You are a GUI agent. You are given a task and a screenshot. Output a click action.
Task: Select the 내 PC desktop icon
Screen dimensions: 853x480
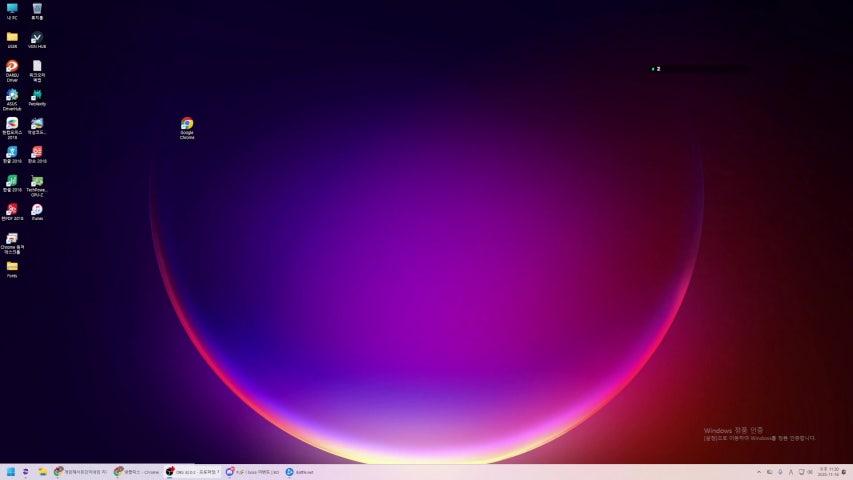[12, 9]
